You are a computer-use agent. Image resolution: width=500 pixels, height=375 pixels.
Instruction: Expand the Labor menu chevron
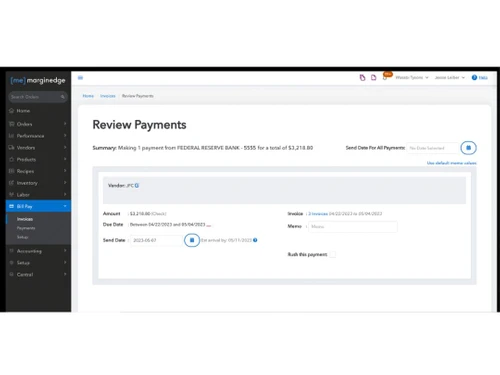click(x=65, y=194)
